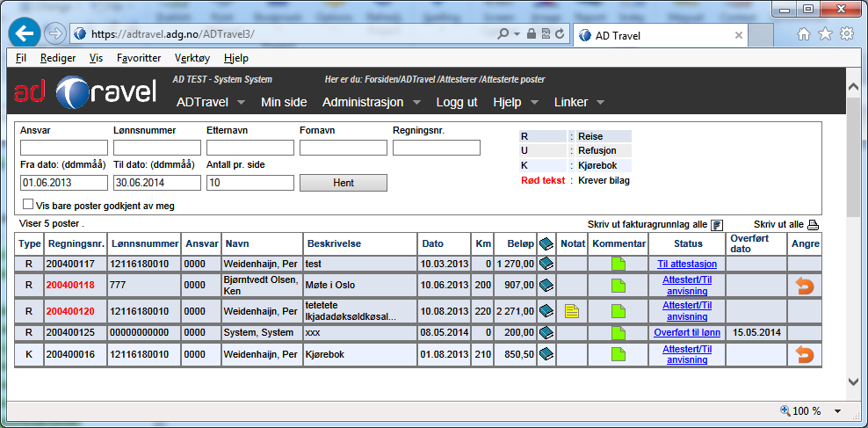868x428 pixels.
Task: Enable Vis bare poster godkjent av meg
Action: [x=28, y=204]
